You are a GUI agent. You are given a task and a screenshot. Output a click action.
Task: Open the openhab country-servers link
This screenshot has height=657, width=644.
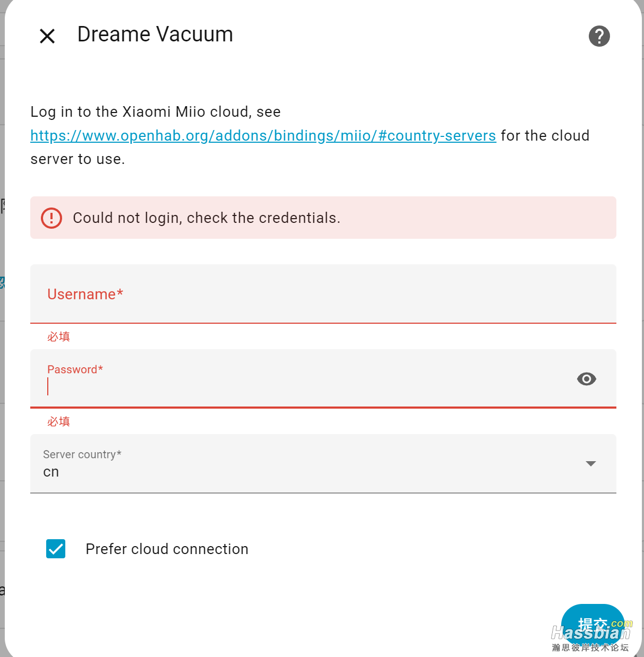pyautogui.click(x=263, y=136)
